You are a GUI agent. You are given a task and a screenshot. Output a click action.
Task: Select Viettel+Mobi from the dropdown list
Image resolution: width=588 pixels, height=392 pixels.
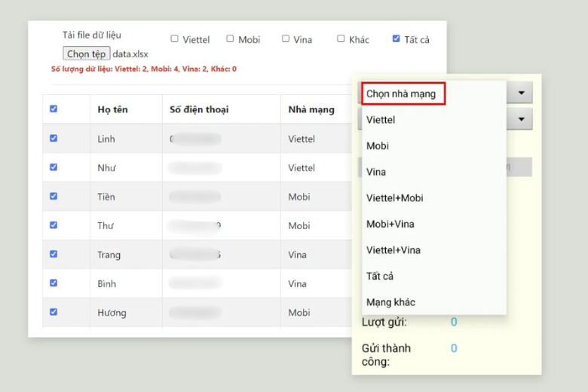[x=394, y=198]
